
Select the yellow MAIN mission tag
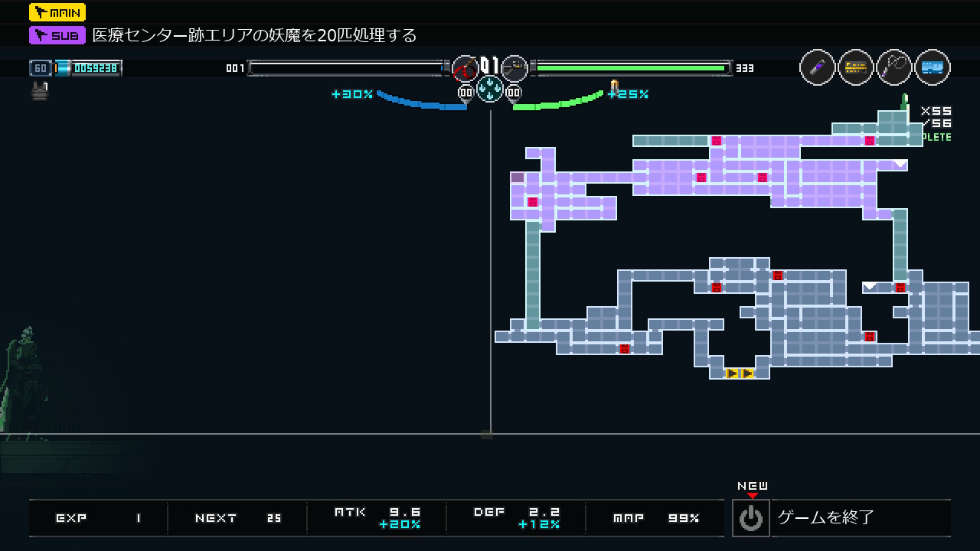click(57, 12)
